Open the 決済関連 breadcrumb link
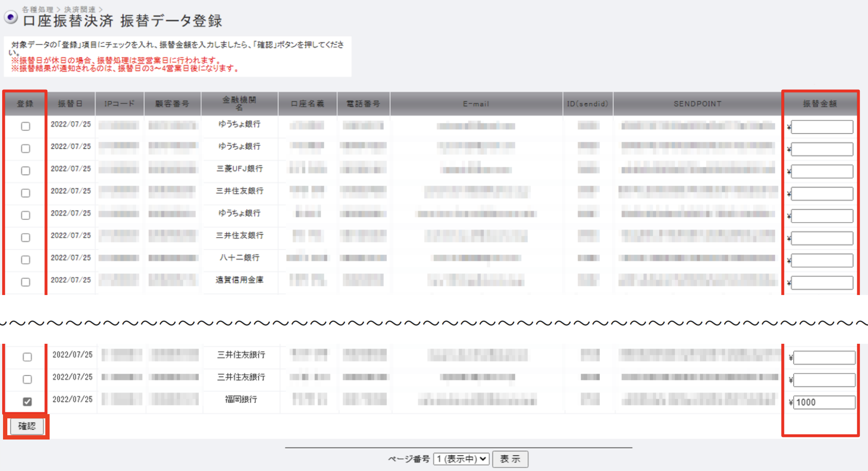868x471 pixels. click(80, 9)
